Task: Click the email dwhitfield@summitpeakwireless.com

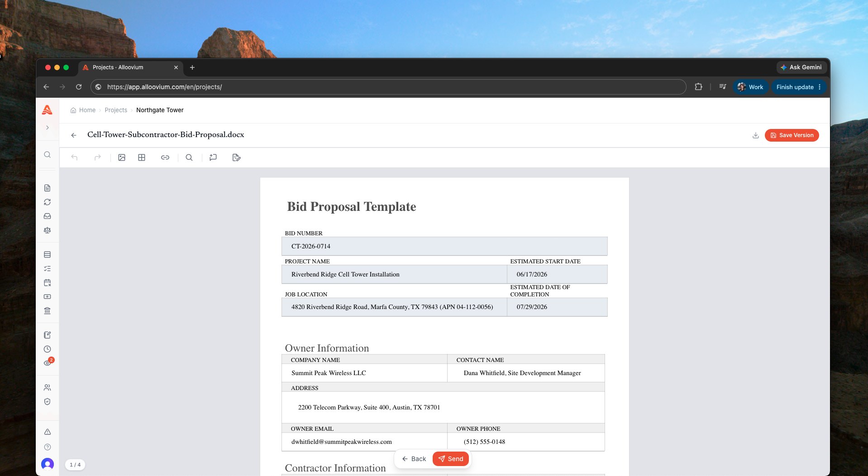Action: 342,442
